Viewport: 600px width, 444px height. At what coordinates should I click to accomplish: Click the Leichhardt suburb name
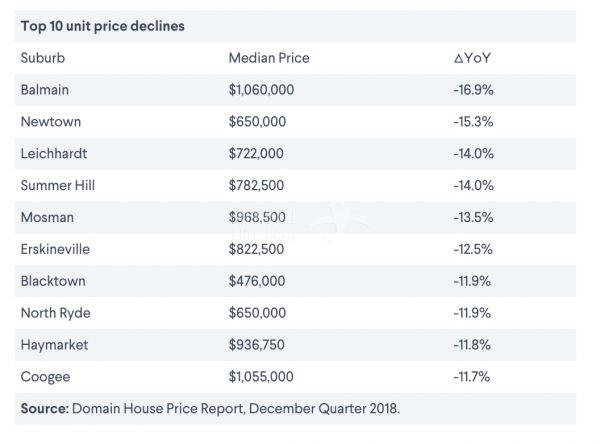pyautogui.click(x=52, y=153)
